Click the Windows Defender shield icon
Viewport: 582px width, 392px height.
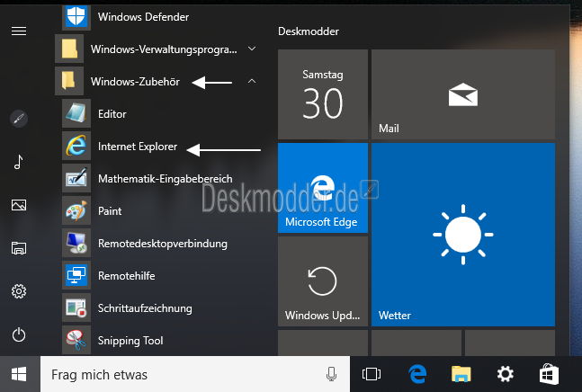(76, 16)
